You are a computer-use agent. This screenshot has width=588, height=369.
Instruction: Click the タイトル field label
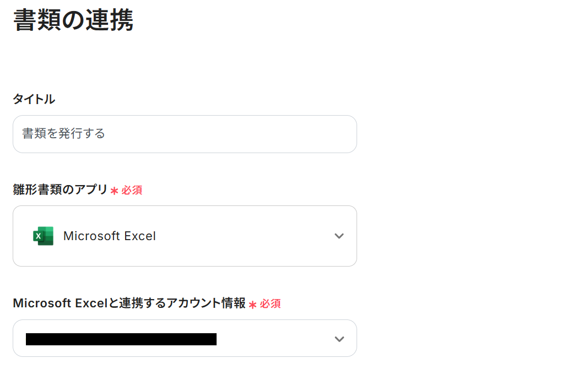(x=34, y=99)
